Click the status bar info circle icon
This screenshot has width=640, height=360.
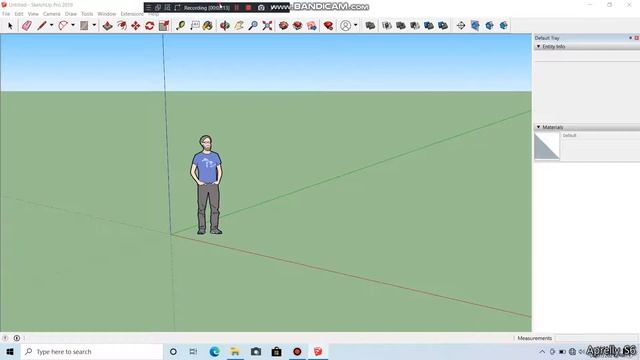pyautogui.click(x=17, y=338)
